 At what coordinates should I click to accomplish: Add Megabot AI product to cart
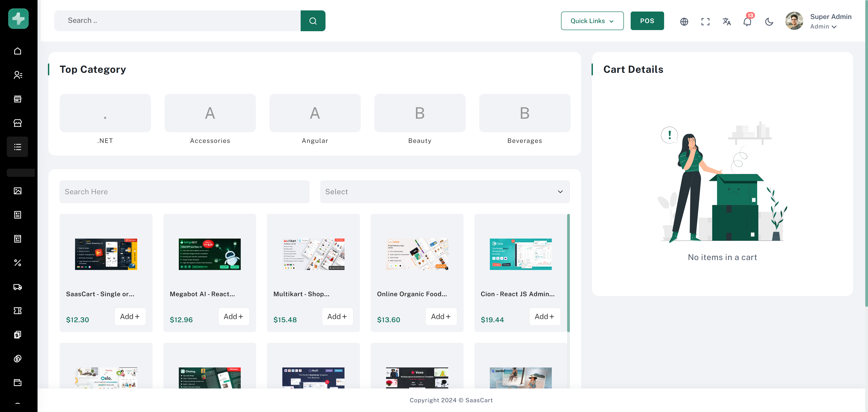click(x=234, y=316)
